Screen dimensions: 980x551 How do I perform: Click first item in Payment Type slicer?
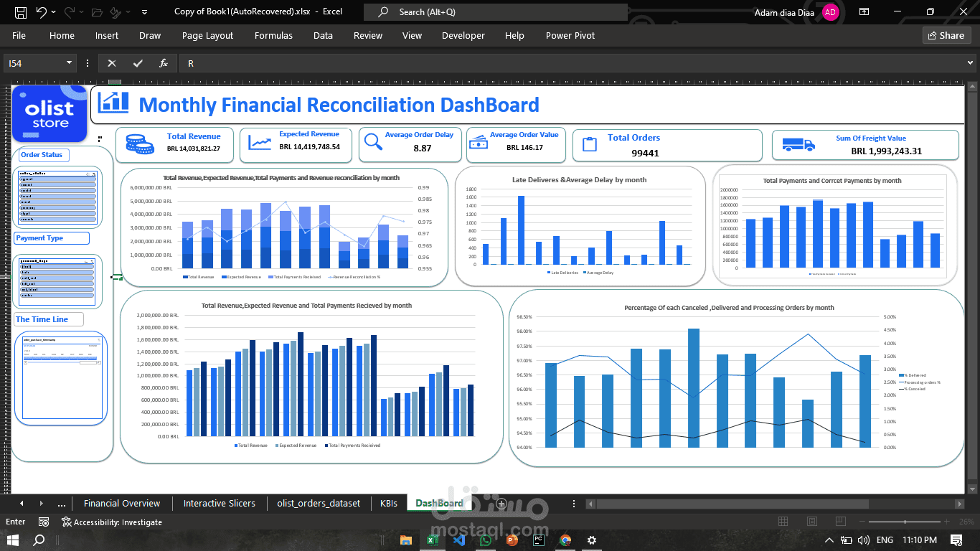tap(57, 267)
